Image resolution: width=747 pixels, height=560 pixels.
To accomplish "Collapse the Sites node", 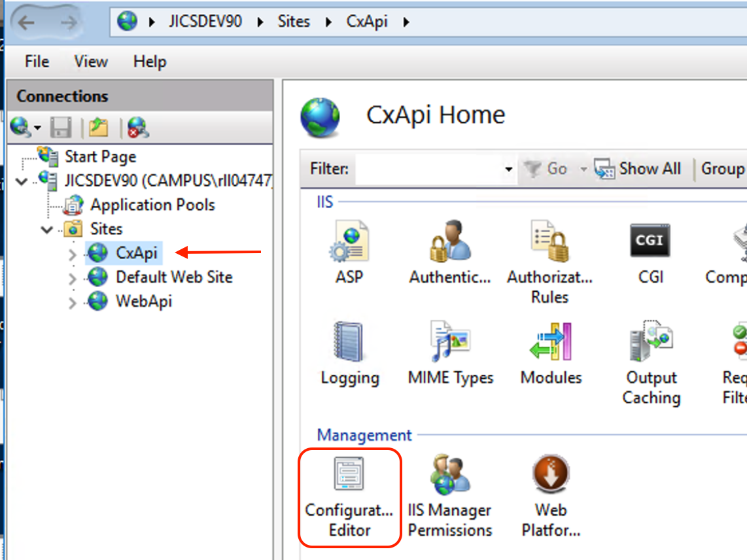I will point(46,230).
